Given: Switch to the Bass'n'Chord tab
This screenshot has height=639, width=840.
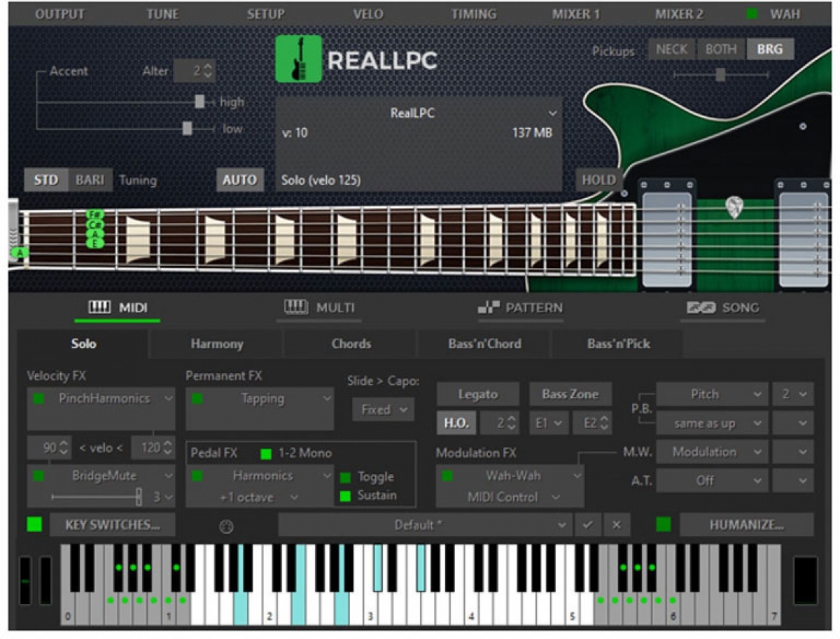Looking at the screenshot, I should tap(485, 344).
